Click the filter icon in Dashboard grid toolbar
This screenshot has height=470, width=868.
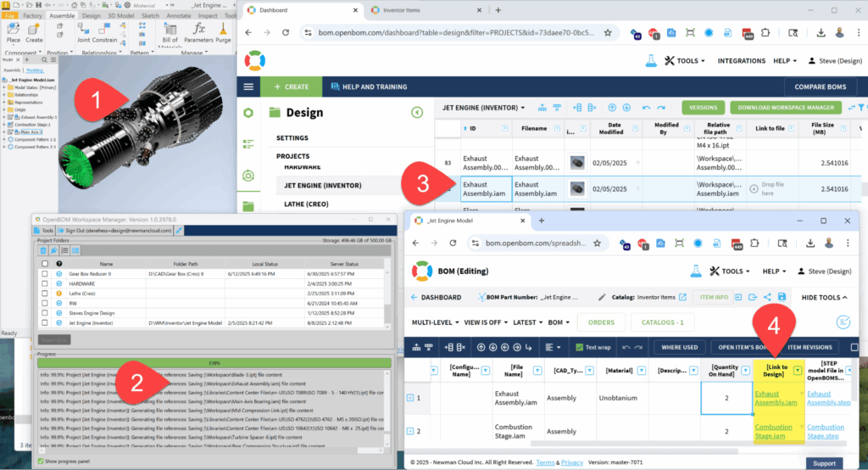(x=862, y=108)
